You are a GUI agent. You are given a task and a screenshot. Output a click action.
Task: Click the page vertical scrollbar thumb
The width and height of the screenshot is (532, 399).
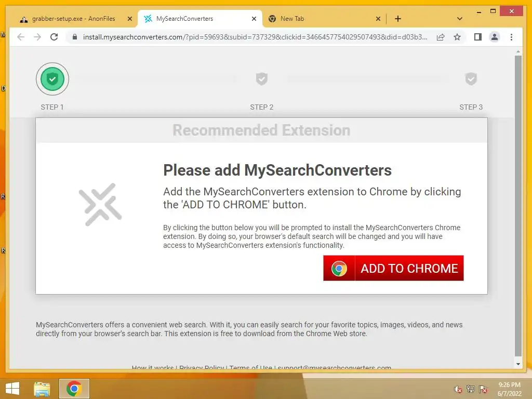tap(518, 206)
